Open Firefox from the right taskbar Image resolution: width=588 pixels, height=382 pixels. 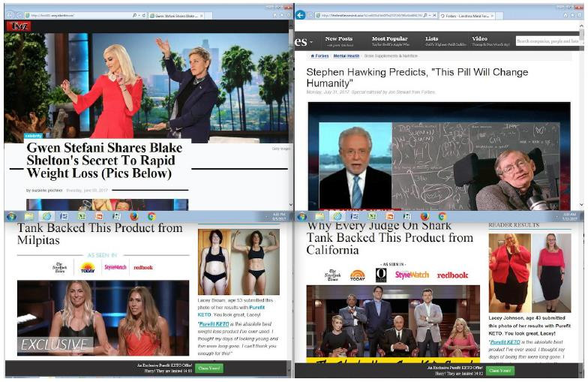click(424, 216)
